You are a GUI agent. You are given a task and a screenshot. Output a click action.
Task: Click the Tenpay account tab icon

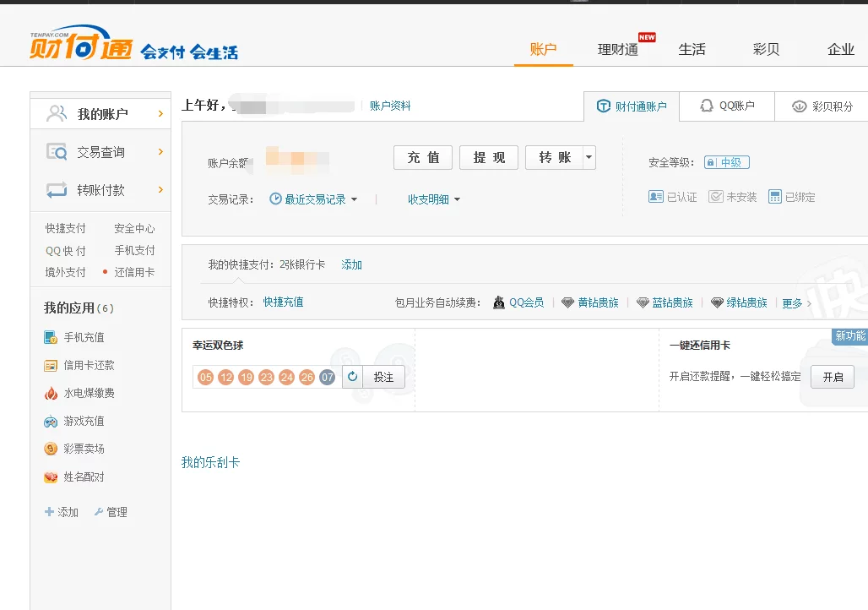click(x=604, y=106)
